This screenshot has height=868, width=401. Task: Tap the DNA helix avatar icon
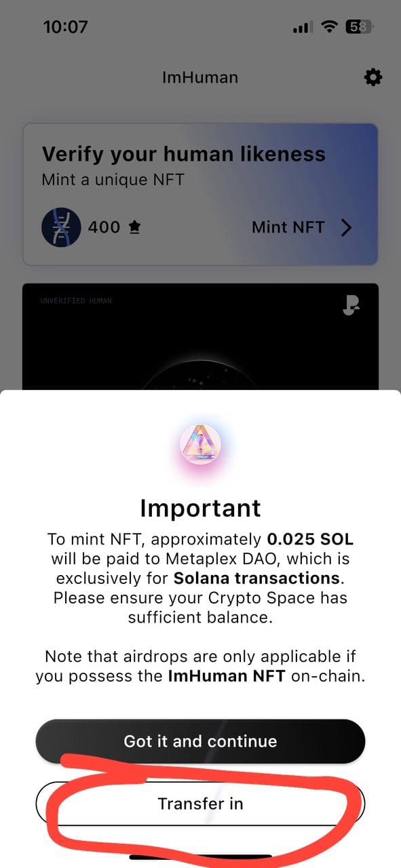pyautogui.click(x=61, y=227)
